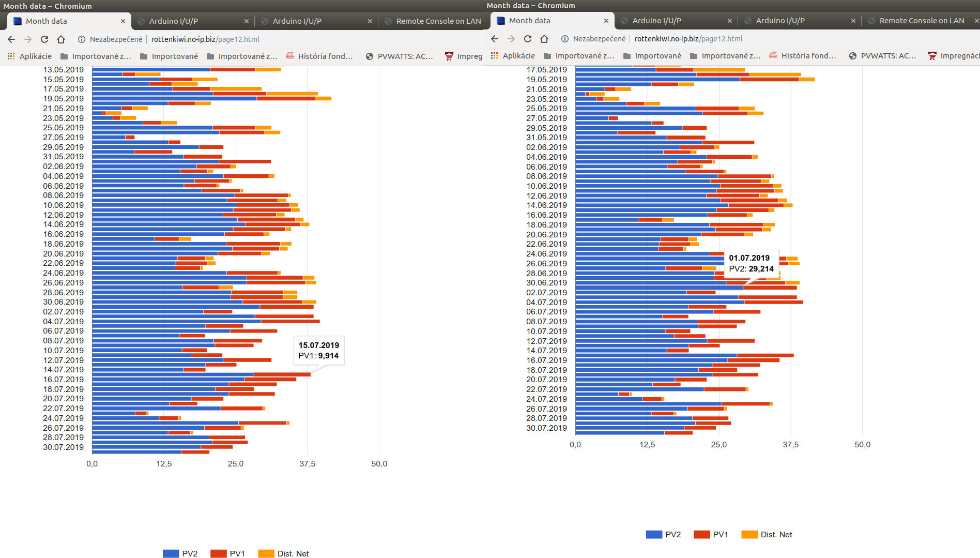The height and width of the screenshot is (558, 980).
Task: Switch to first Arduino I/U/P tab in right window
Action: pos(656,21)
